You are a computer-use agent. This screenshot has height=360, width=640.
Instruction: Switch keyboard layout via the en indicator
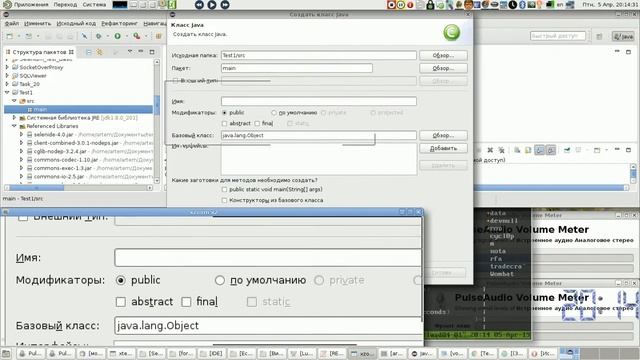(560, 5)
